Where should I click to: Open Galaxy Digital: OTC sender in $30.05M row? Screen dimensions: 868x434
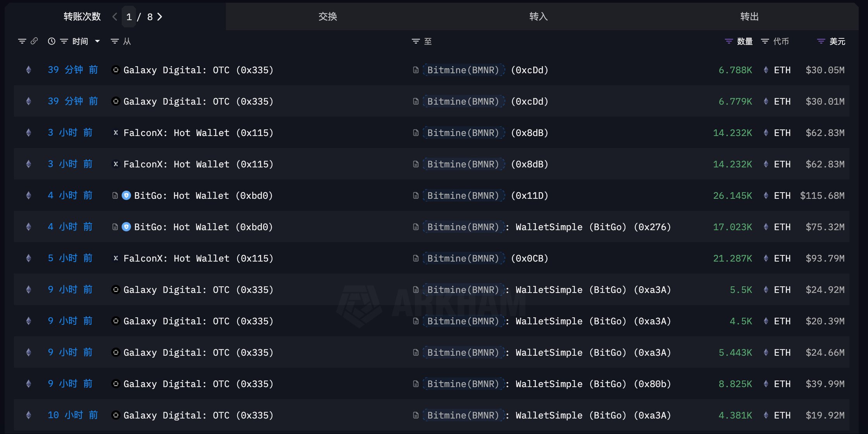(198, 70)
